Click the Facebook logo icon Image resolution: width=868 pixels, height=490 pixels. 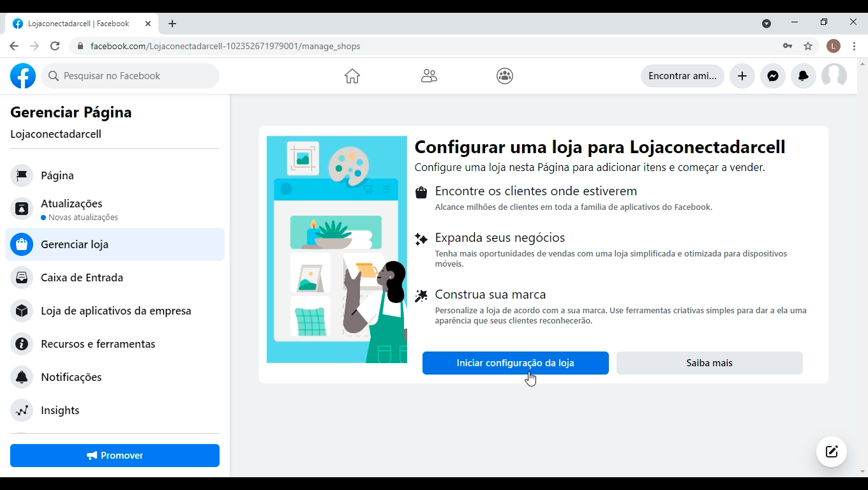[x=23, y=76]
